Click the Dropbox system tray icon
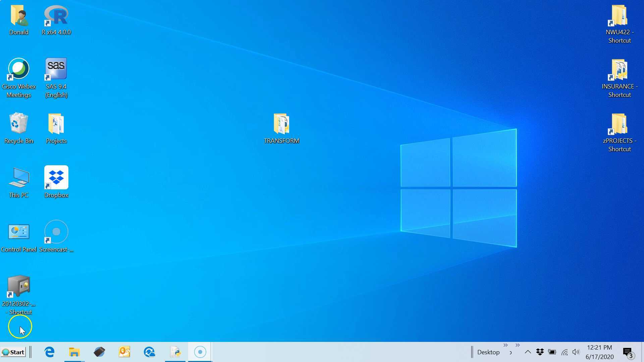 click(x=540, y=352)
